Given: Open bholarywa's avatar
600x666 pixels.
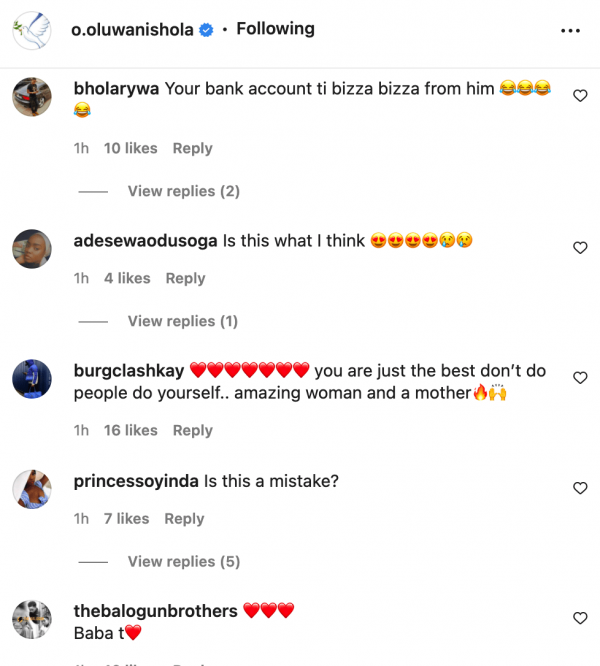Looking at the screenshot, I should (x=32, y=96).
